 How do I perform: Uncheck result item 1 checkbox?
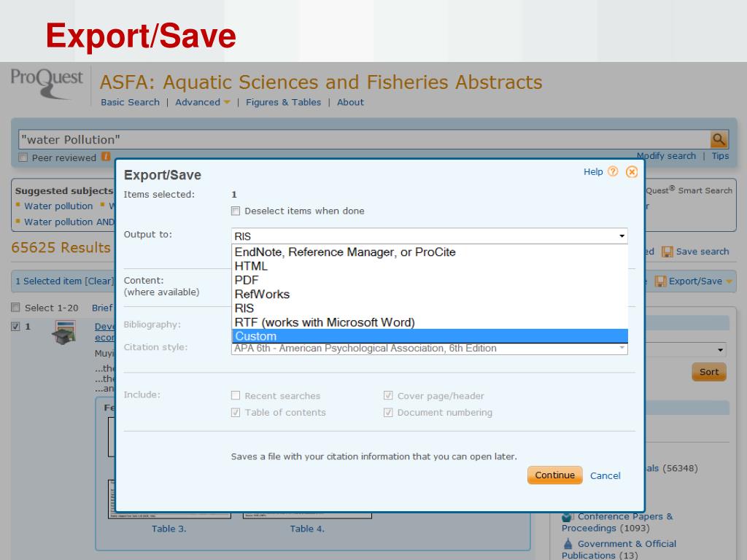tap(15, 326)
